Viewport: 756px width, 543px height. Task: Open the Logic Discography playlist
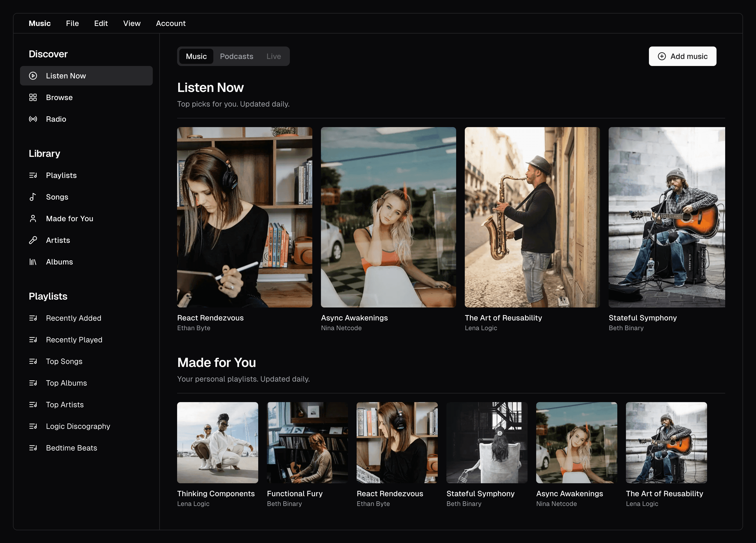[x=78, y=426]
